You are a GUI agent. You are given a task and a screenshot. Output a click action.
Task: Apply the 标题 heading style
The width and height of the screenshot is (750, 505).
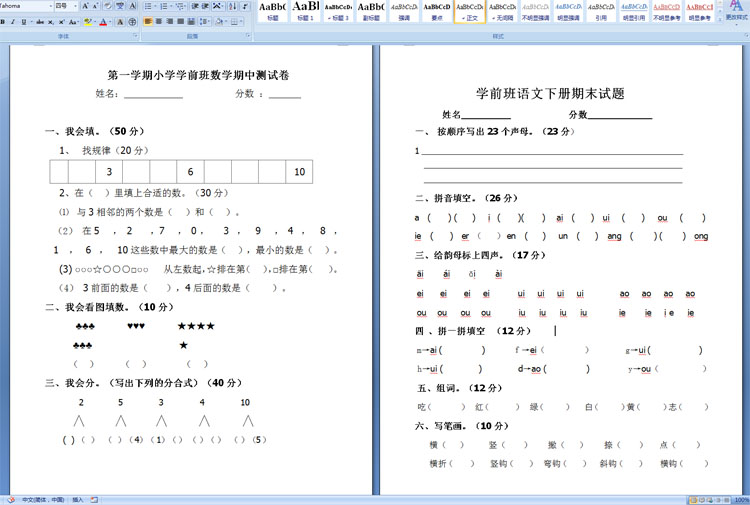pos(273,11)
